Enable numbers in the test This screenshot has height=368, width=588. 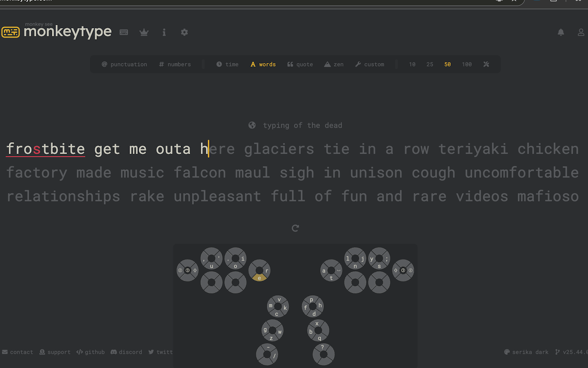point(175,64)
